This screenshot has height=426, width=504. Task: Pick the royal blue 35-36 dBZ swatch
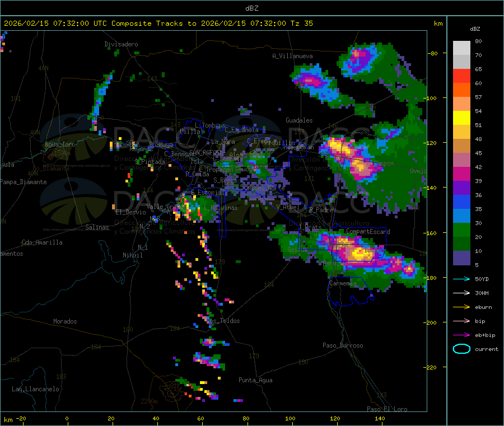click(x=461, y=202)
